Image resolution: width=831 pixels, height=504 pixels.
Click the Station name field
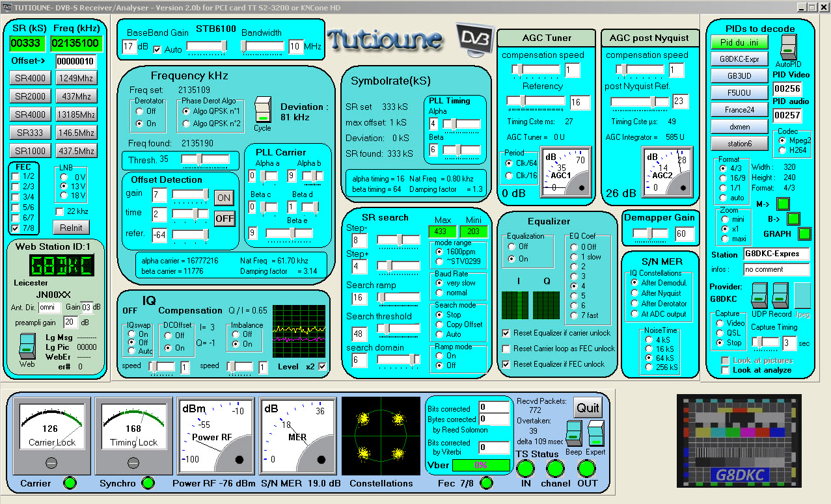point(777,254)
